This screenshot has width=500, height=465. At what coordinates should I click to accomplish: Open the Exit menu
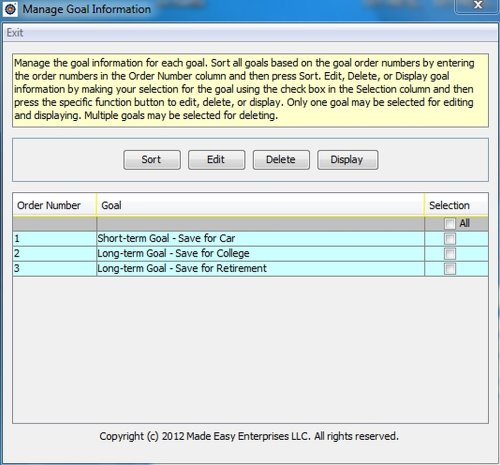(15, 33)
